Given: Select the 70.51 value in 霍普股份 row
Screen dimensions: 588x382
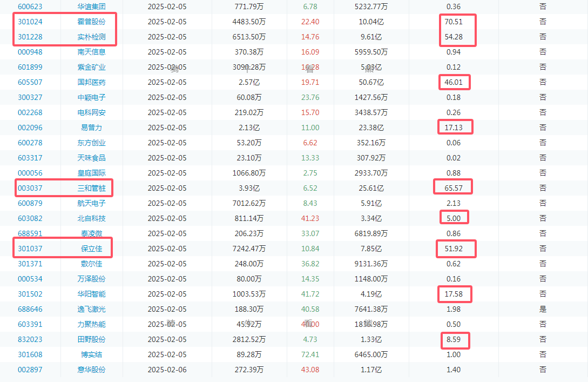Looking at the screenshot, I should click(x=454, y=22).
